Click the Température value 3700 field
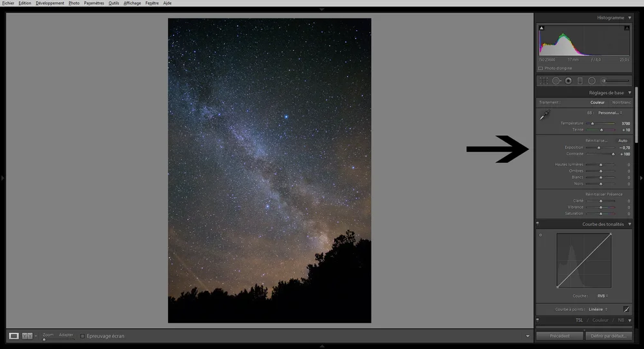644x349 pixels. pos(625,123)
